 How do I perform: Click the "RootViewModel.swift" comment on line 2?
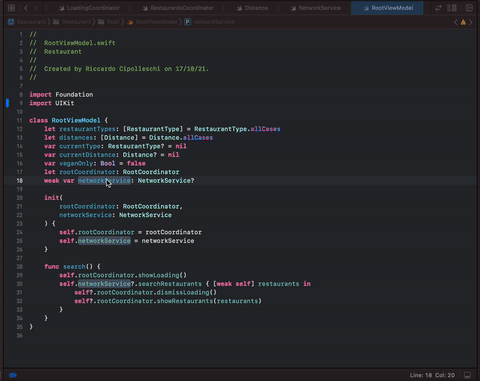80,43
